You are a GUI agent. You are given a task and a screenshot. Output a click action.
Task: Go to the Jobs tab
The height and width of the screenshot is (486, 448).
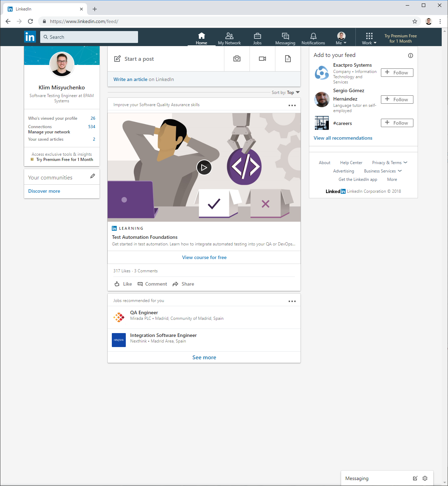click(258, 38)
